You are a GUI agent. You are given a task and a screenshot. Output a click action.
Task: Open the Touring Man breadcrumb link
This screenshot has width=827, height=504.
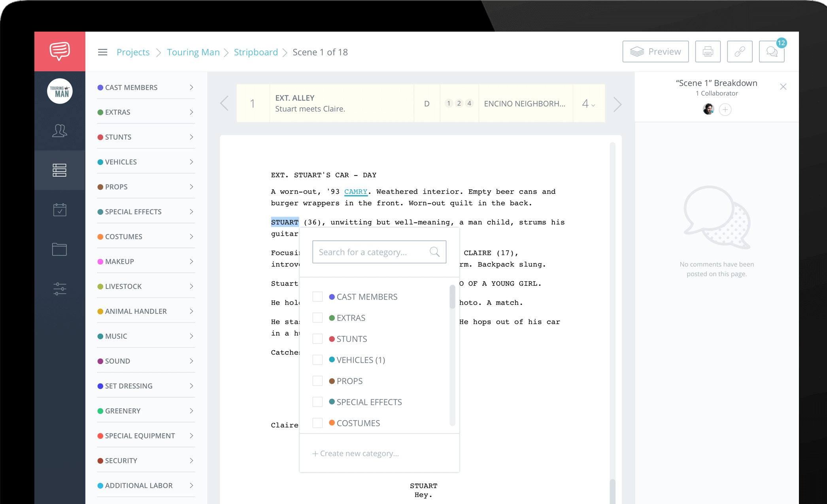(x=193, y=52)
